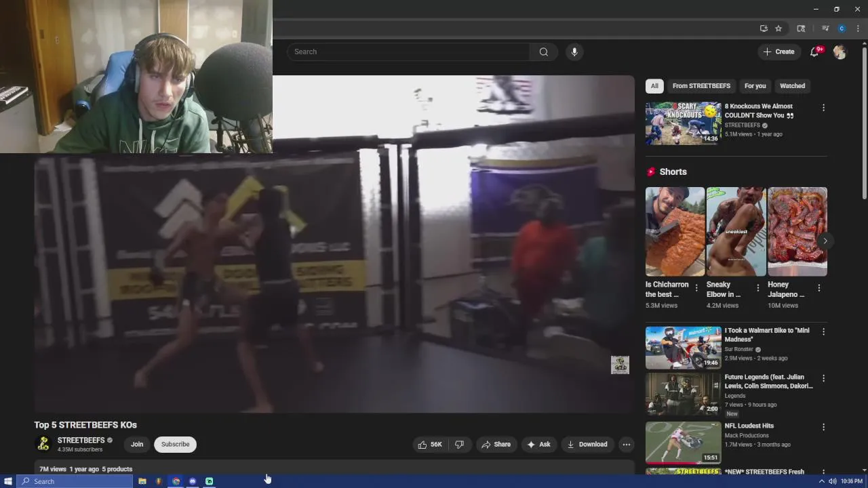The height and width of the screenshot is (488, 868).
Task: Open File Explorer from the taskbar
Action: pyautogui.click(x=142, y=481)
